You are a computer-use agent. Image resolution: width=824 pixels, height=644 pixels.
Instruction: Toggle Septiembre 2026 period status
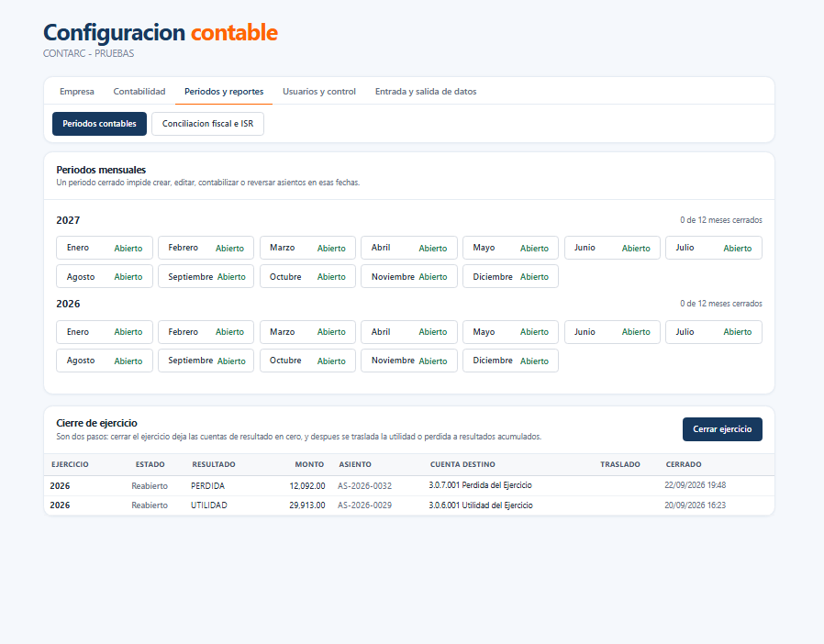[206, 361]
